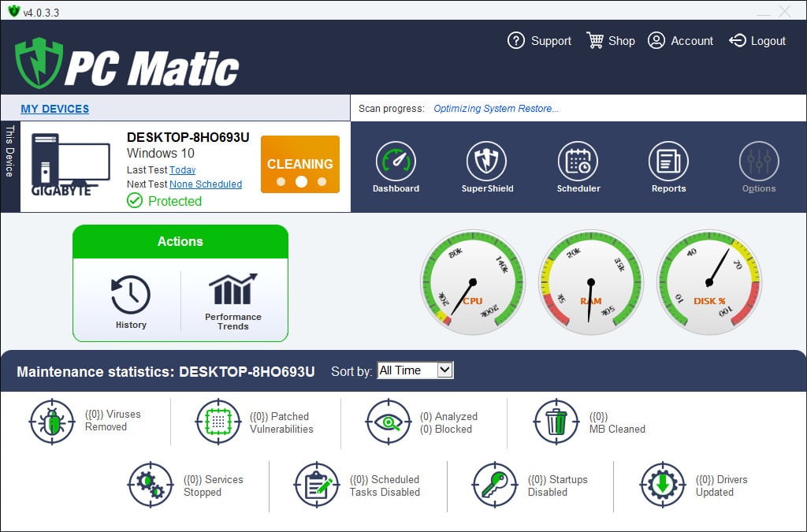Select the This Device side tab
This screenshot has height=532, width=807.
point(9,167)
